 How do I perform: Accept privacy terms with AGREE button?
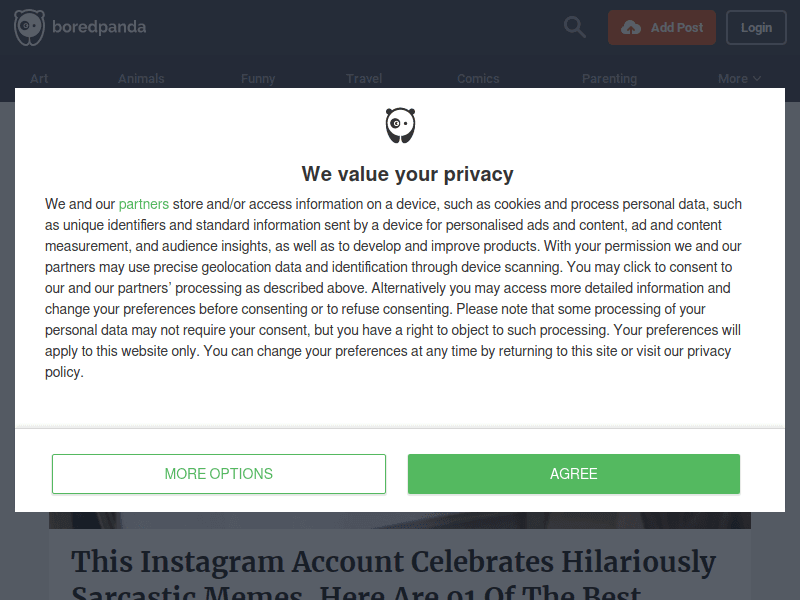pos(574,474)
